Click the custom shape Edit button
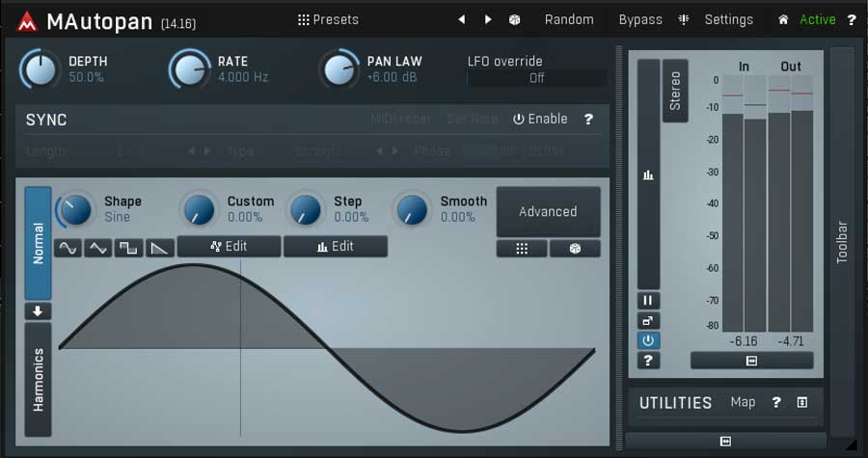Image resolution: width=868 pixels, height=458 pixels. coord(229,246)
